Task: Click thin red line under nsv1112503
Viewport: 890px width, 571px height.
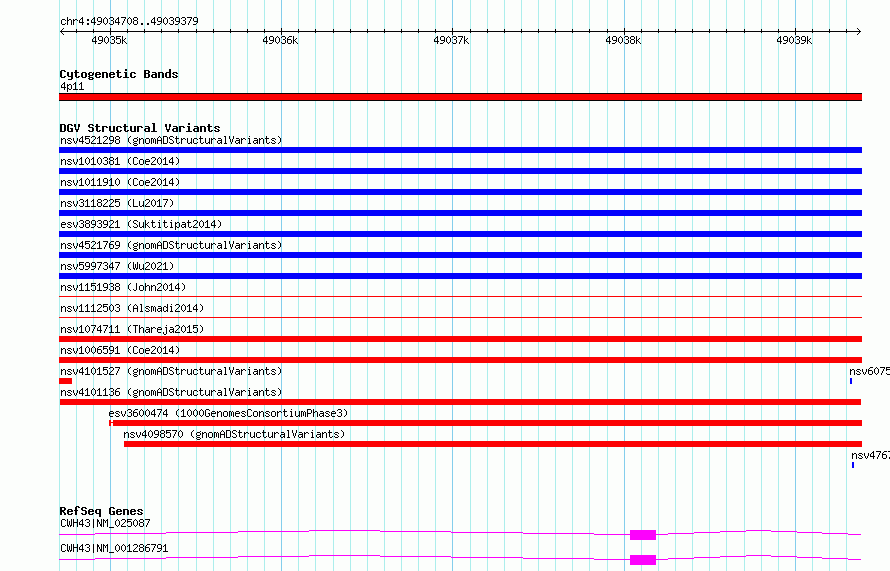Action: click(460, 317)
